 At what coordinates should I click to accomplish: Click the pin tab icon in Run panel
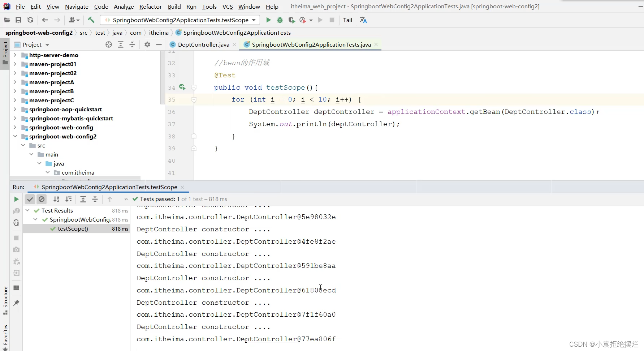pos(16,303)
